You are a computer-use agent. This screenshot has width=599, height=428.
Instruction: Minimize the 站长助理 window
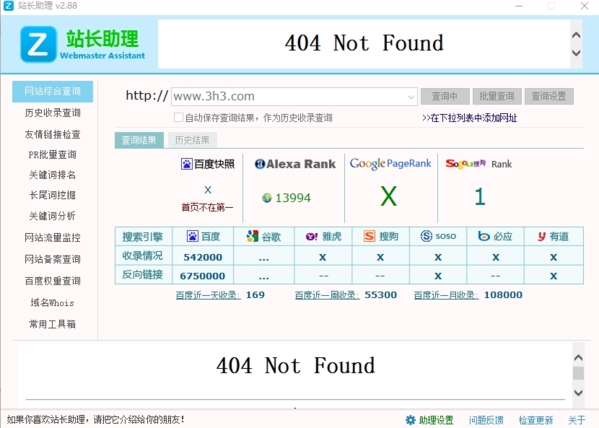point(519,6)
